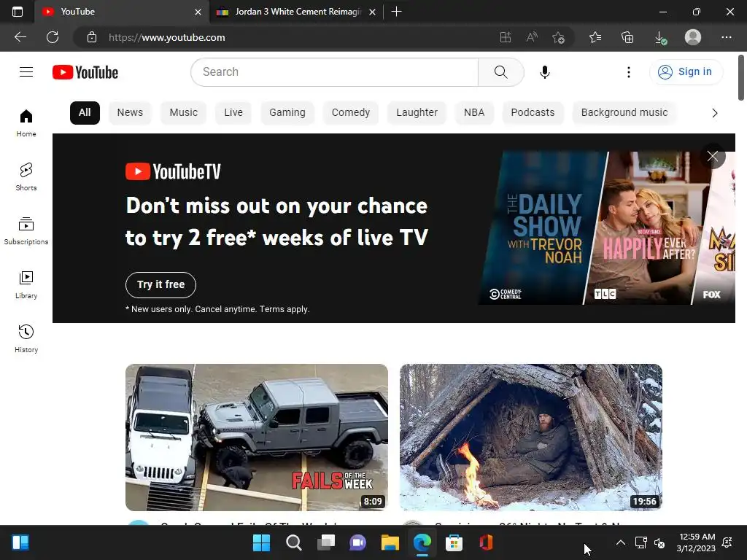
Task: Click Try it free button
Action: pos(160,285)
